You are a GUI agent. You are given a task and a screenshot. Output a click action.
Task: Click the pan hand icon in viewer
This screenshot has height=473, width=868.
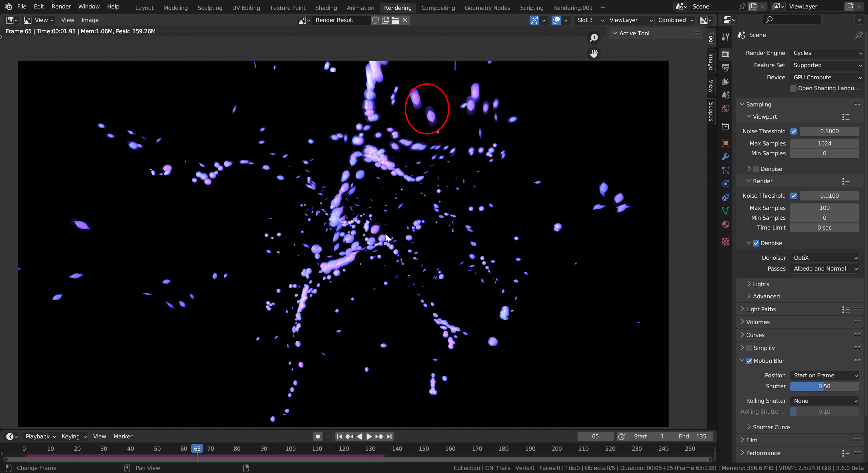(x=593, y=54)
